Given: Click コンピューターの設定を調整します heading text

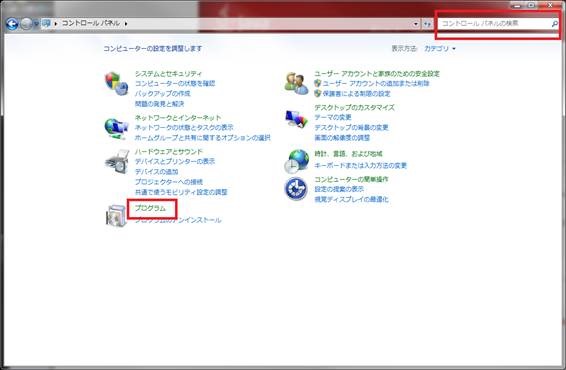Looking at the screenshot, I should pyautogui.click(x=153, y=48).
